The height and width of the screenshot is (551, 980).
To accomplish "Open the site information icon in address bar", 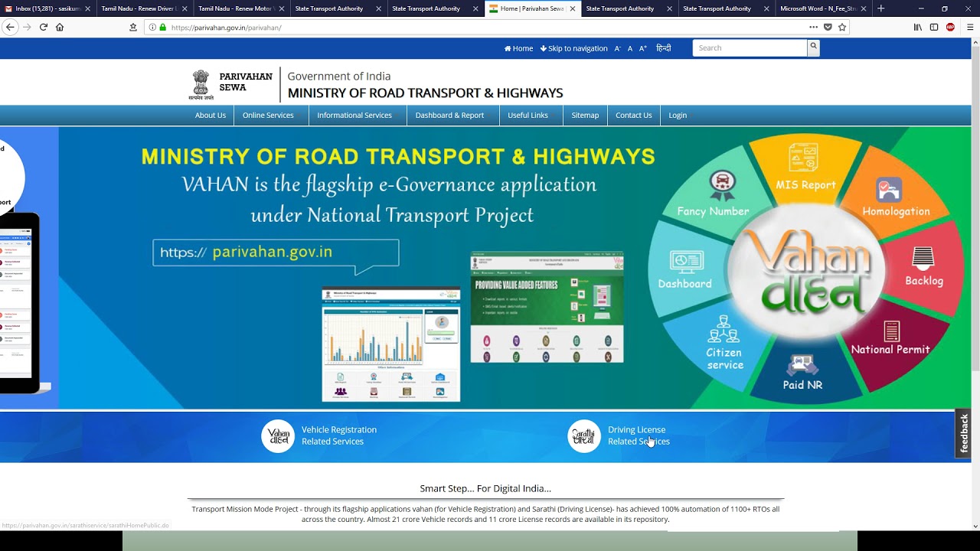I will click(x=152, y=27).
